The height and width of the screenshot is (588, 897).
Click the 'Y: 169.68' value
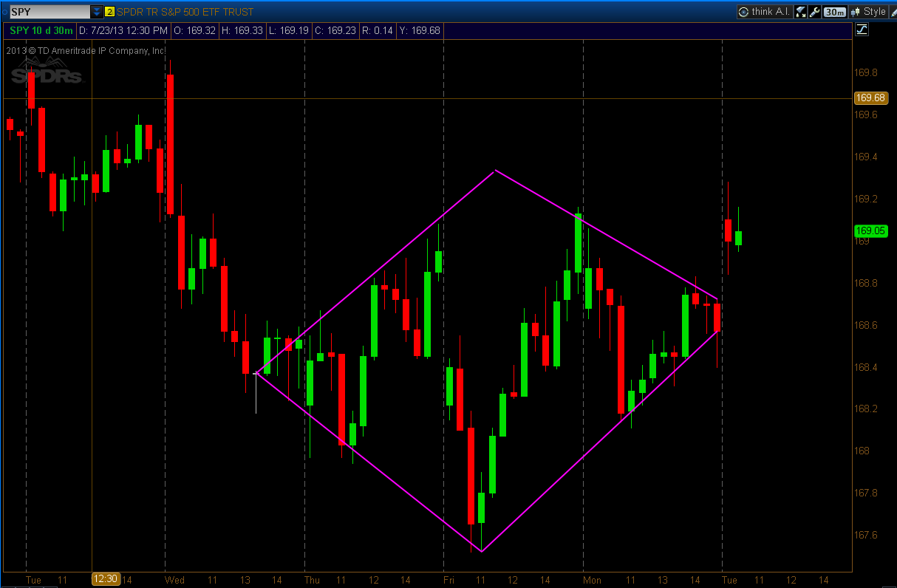point(419,30)
